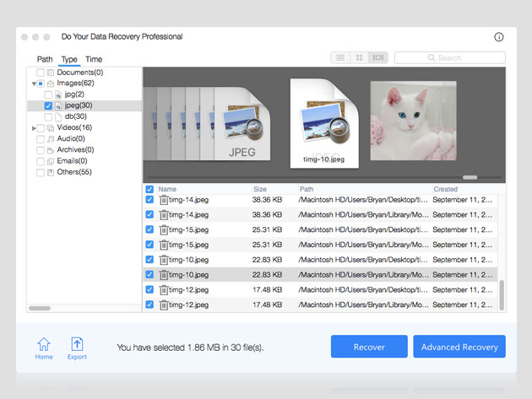The height and width of the screenshot is (399, 532).
Task: Click 38.36 KB size of timg-14 Library row
Action: (267, 215)
